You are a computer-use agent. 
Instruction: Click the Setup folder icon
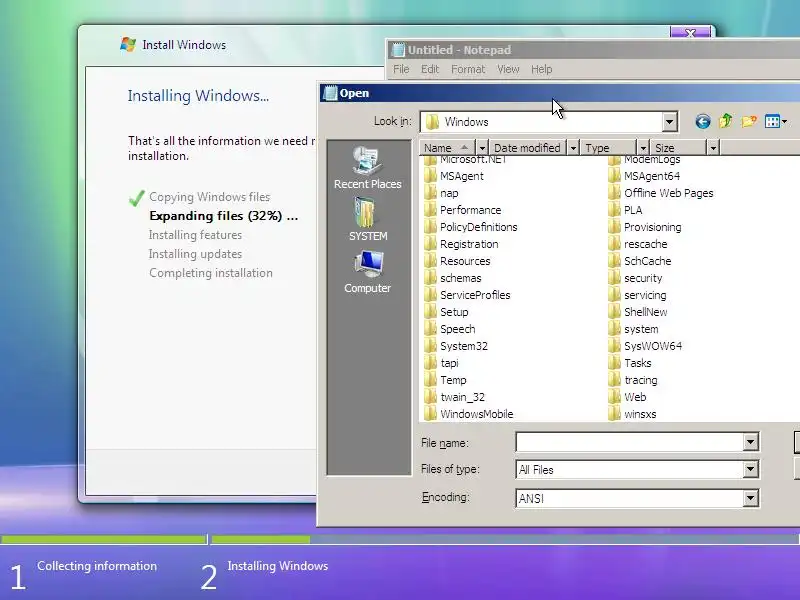coord(431,312)
